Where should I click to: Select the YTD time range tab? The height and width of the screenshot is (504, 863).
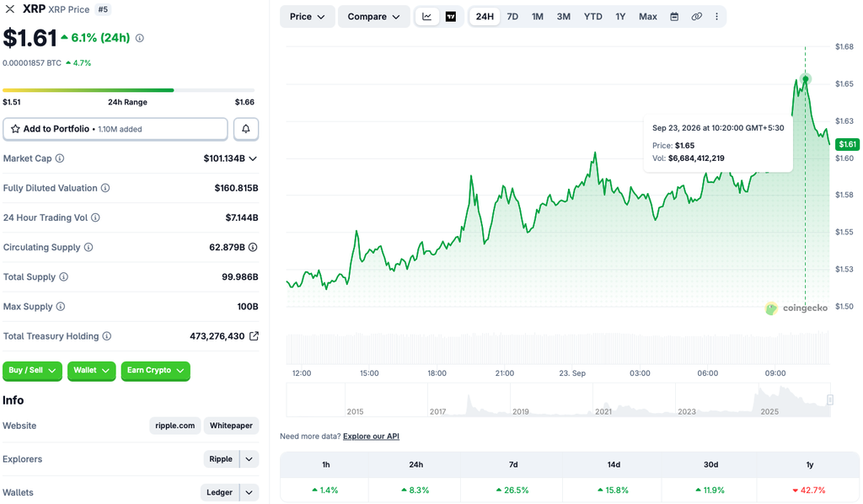pos(592,17)
